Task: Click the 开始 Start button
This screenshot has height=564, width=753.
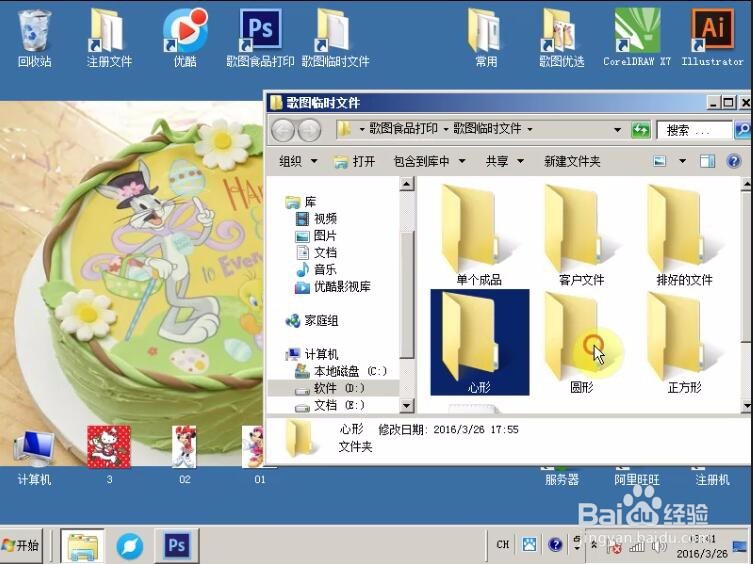Action: point(21,546)
